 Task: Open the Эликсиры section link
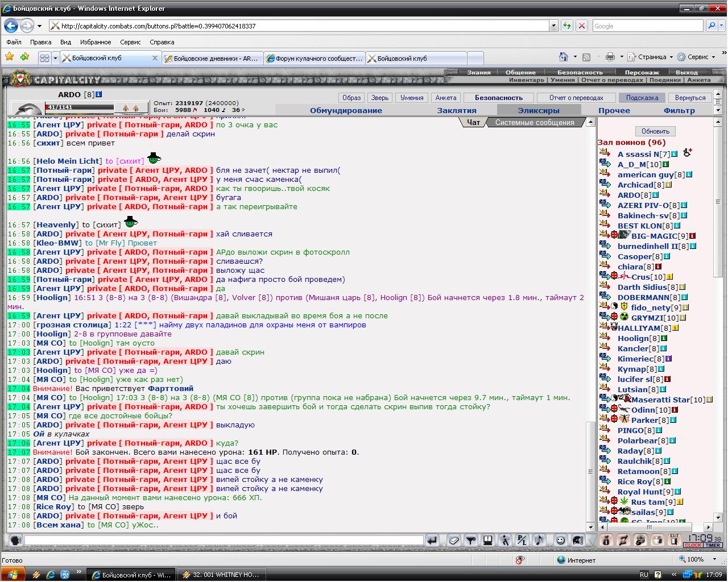[x=539, y=110]
